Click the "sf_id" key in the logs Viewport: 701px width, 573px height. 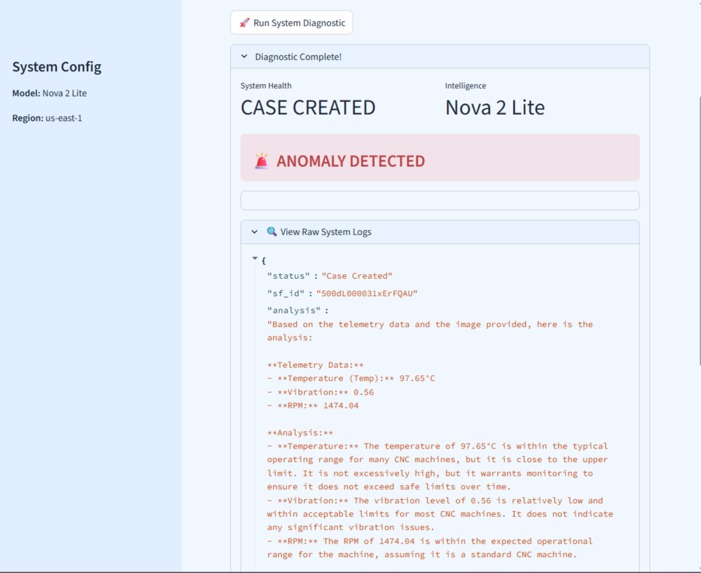pos(286,294)
